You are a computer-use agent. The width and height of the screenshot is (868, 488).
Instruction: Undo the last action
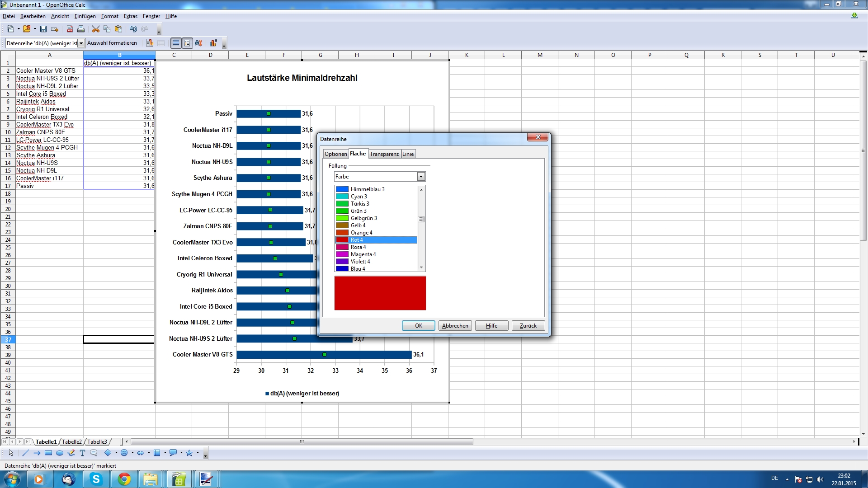(x=133, y=29)
